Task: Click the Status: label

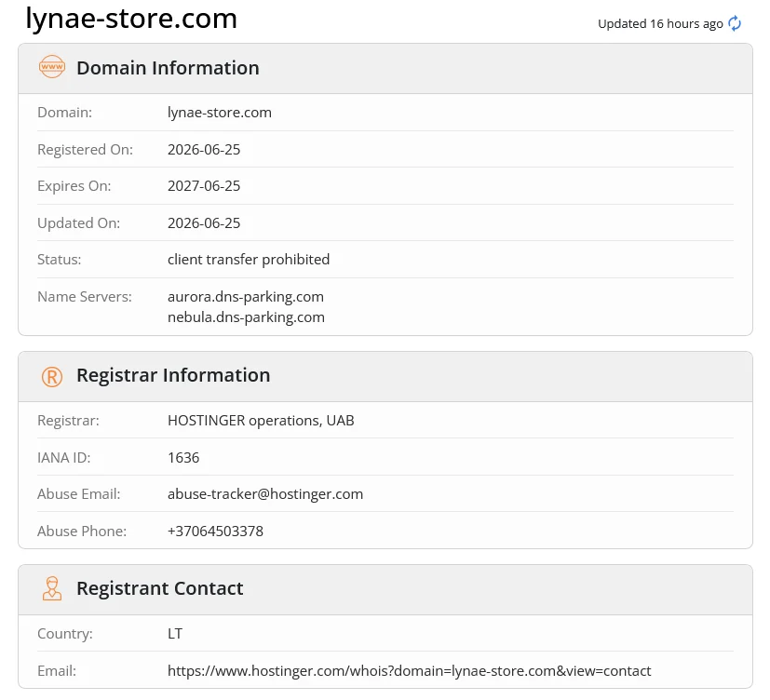Action: point(60,260)
